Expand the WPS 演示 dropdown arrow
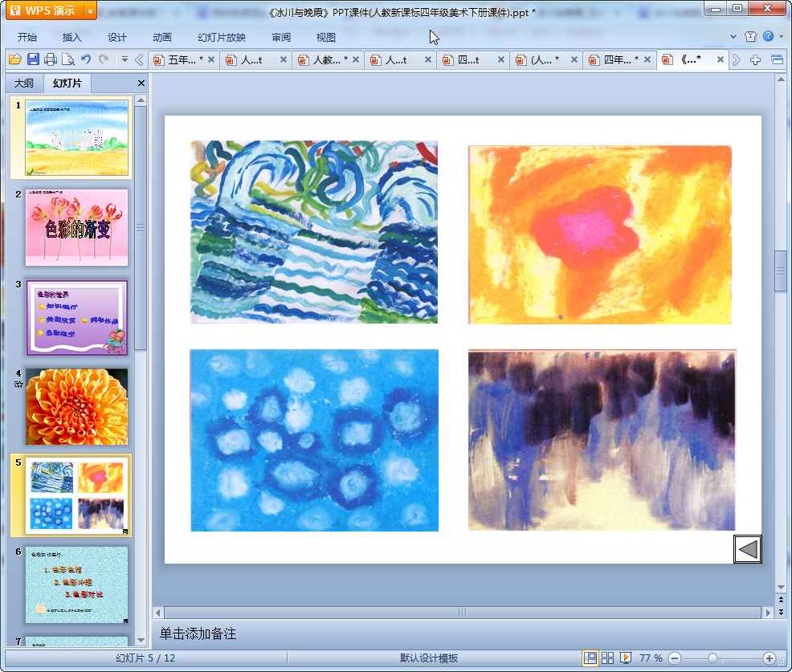792x672 pixels. [91, 10]
